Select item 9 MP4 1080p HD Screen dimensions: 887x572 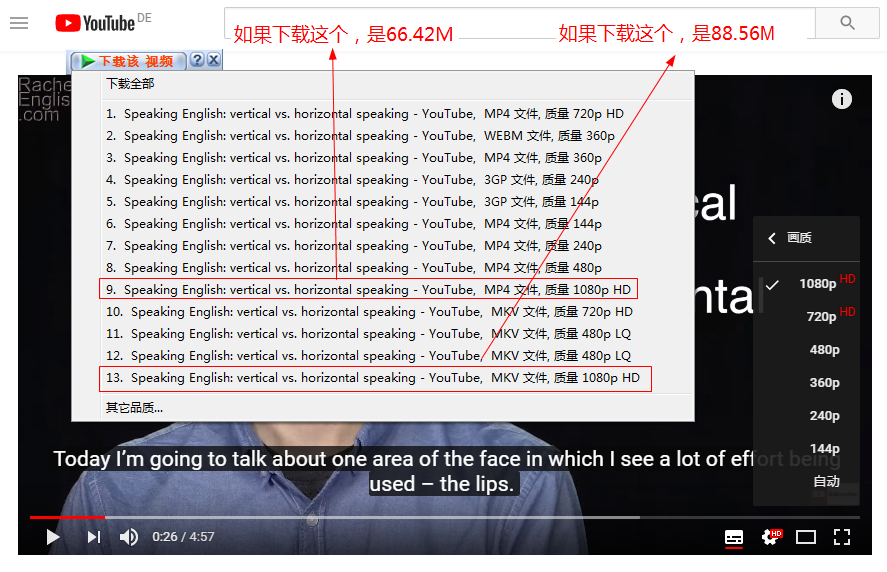tap(368, 289)
